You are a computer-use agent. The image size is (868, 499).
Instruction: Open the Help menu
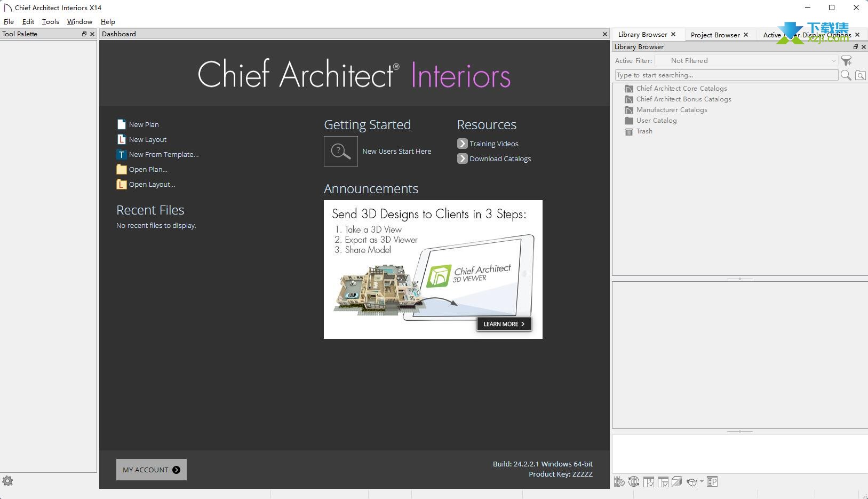point(108,22)
